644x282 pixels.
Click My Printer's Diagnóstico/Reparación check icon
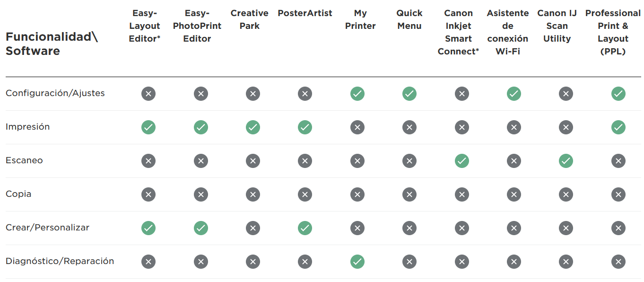pos(357,262)
